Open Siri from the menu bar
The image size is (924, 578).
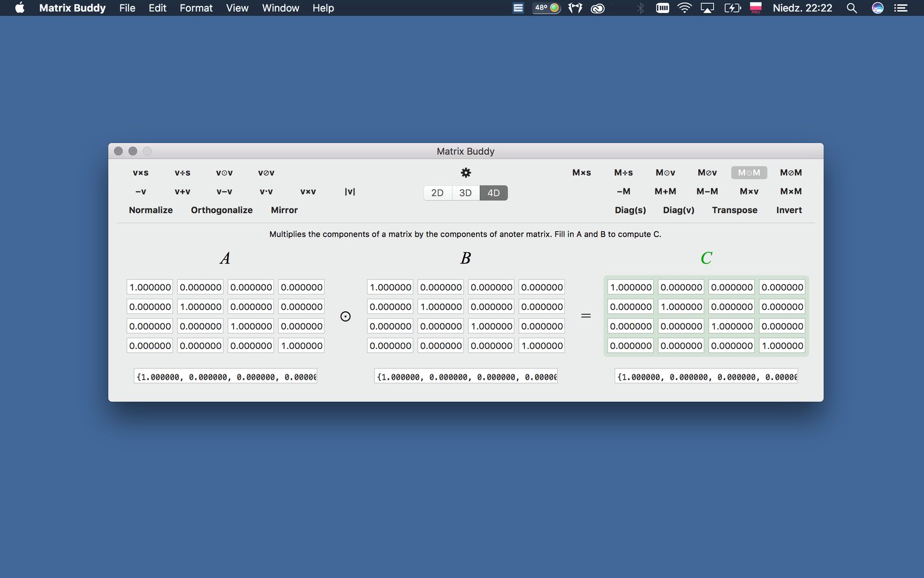click(x=877, y=8)
